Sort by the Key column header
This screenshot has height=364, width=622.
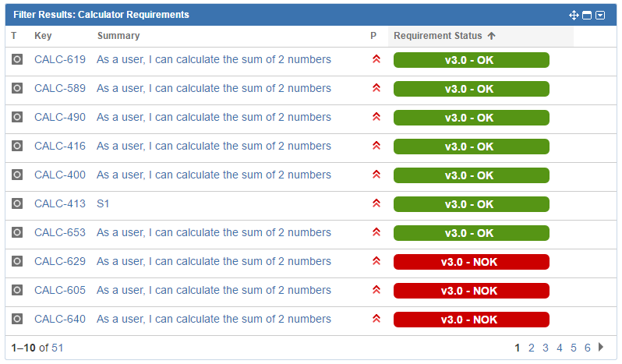pos(43,36)
